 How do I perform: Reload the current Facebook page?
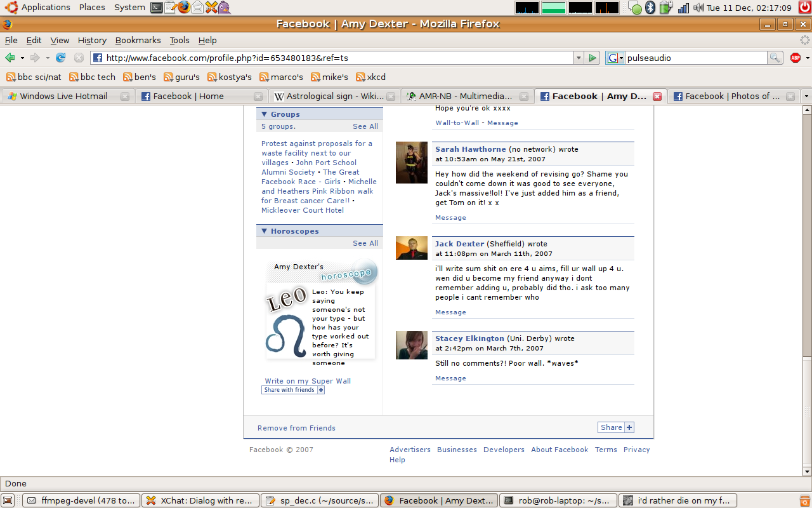pos(61,58)
